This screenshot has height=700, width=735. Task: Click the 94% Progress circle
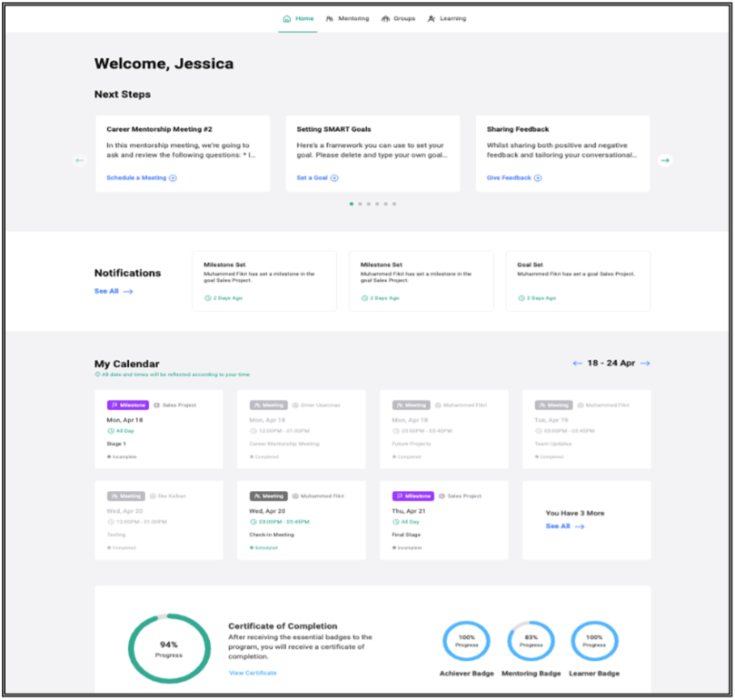coord(168,646)
